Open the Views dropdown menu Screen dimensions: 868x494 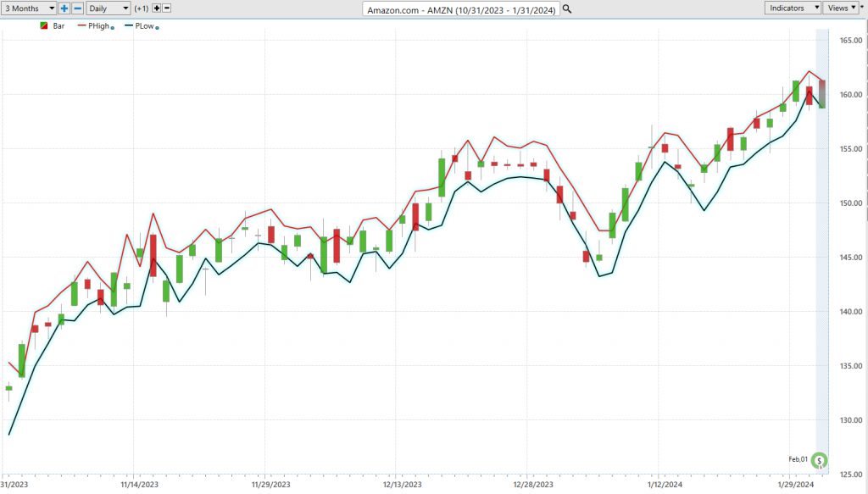coord(842,8)
